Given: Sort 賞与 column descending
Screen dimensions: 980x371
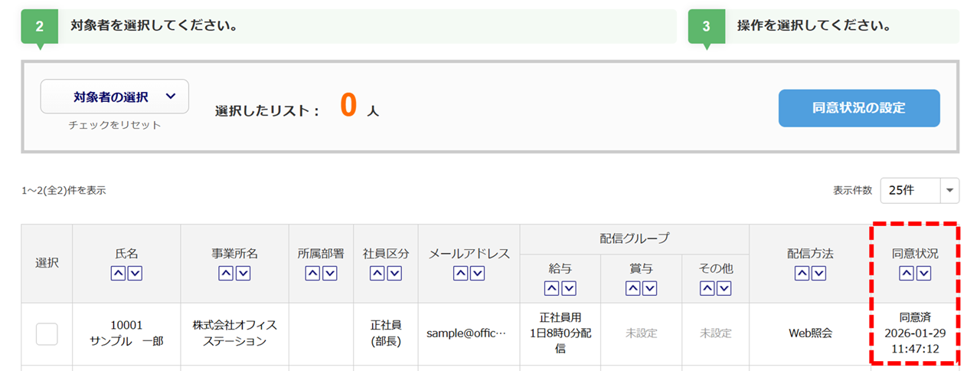Looking at the screenshot, I should (x=649, y=288).
